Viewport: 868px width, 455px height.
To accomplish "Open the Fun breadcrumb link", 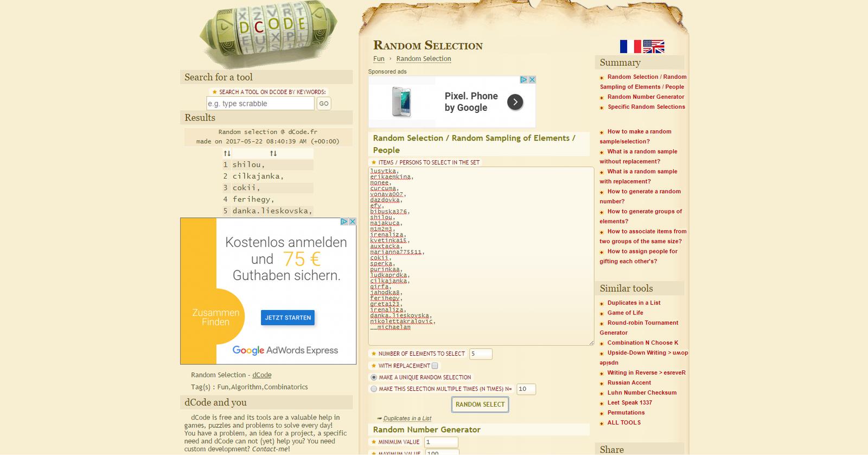I will (x=379, y=59).
